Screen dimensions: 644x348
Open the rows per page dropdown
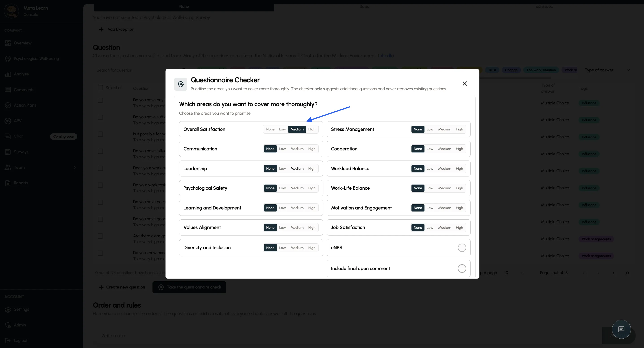(x=514, y=273)
